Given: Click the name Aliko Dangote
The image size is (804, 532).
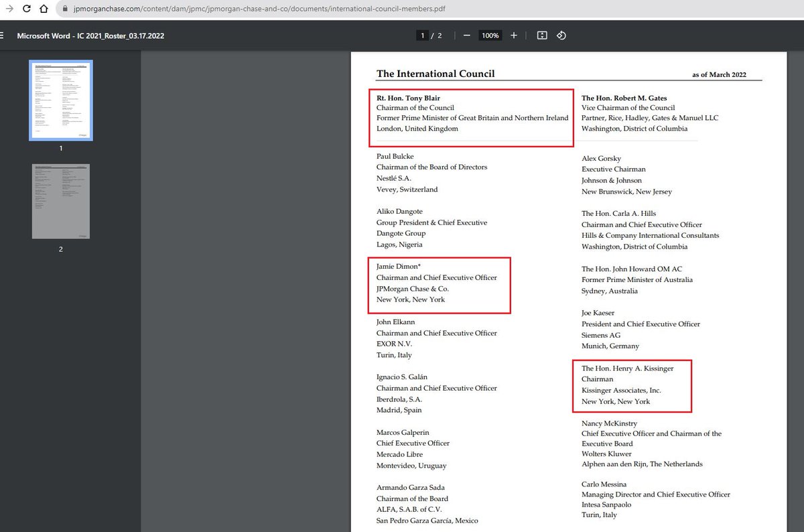Looking at the screenshot, I should click(399, 211).
